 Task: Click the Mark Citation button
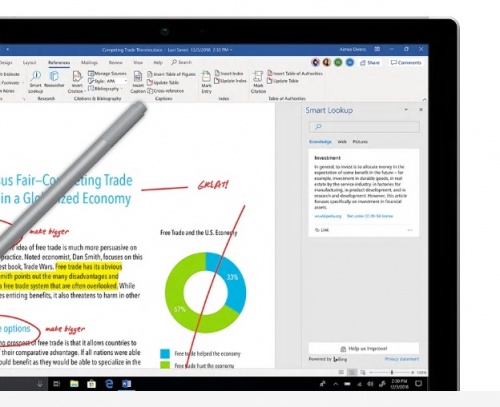point(258,82)
